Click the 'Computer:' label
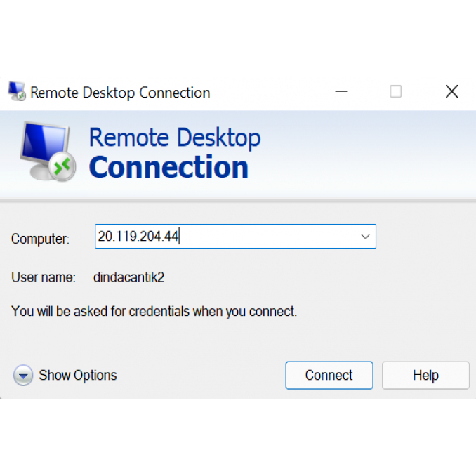 41,239
